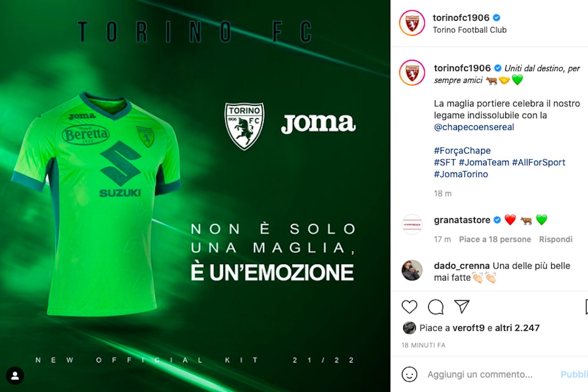Show the list of altri 2.247 likes
The height and width of the screenshot is (392, 588).
517,328
